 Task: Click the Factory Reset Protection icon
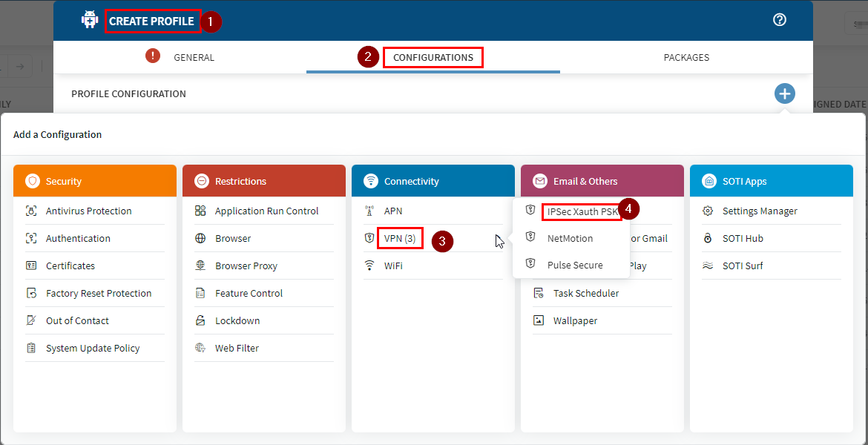click(31, 294)
